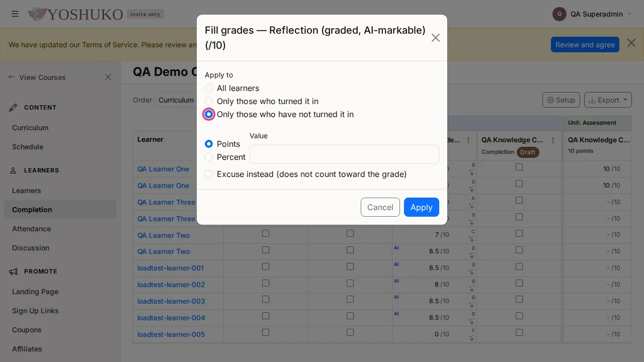Click the person icon beside LEARNERS
The height and width of the screenshot is (362, 644).
(x=13, y=170)
